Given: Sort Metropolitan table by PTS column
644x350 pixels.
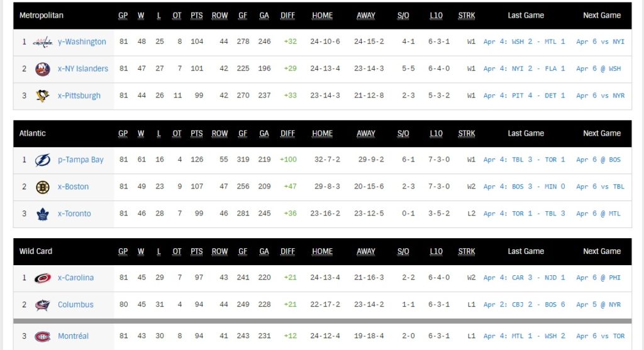Looking at the screenshot, I should (x=197, y=16).
